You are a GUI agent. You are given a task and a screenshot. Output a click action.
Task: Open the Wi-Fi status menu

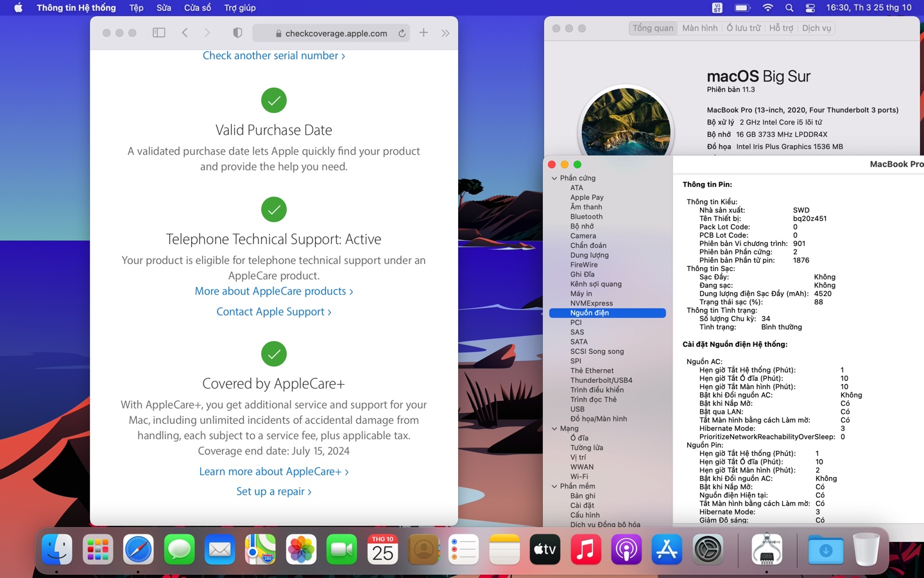[x=767, y=8]
